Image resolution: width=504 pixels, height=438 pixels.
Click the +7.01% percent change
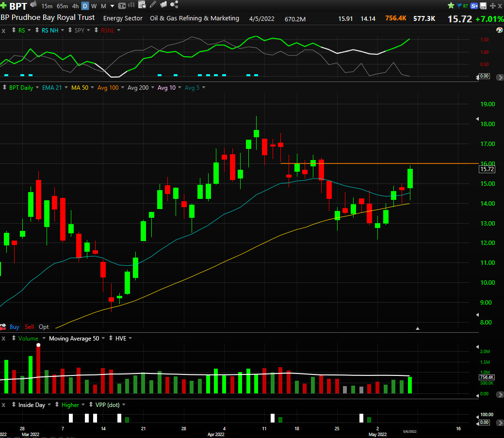[489, 19]
